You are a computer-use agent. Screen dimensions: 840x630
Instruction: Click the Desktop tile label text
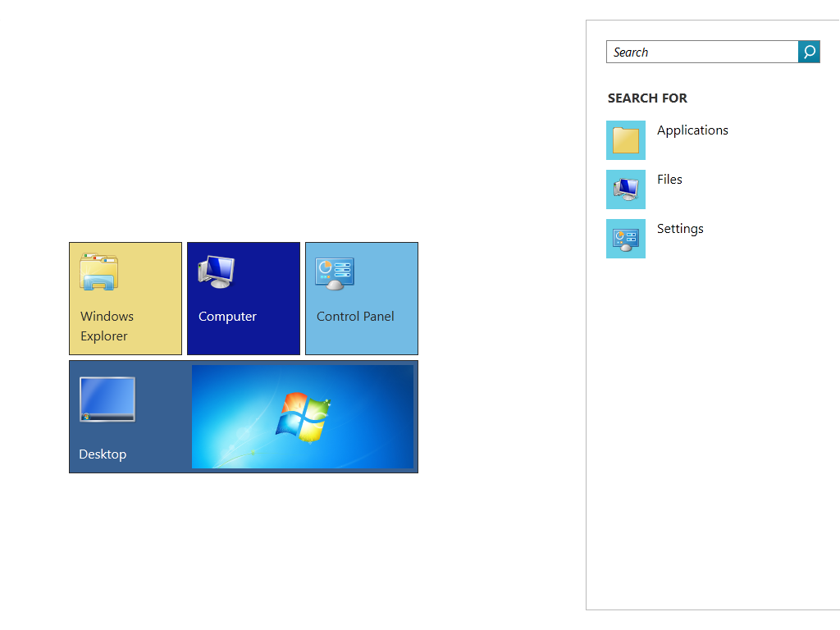[x=103, y=454]
